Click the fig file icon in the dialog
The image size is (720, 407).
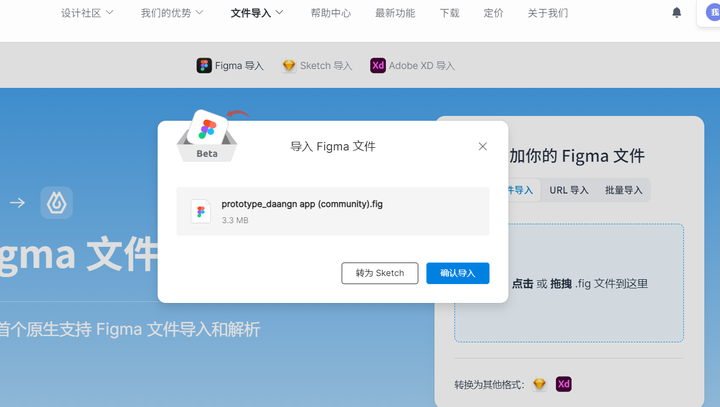click(x=201, y=211)
